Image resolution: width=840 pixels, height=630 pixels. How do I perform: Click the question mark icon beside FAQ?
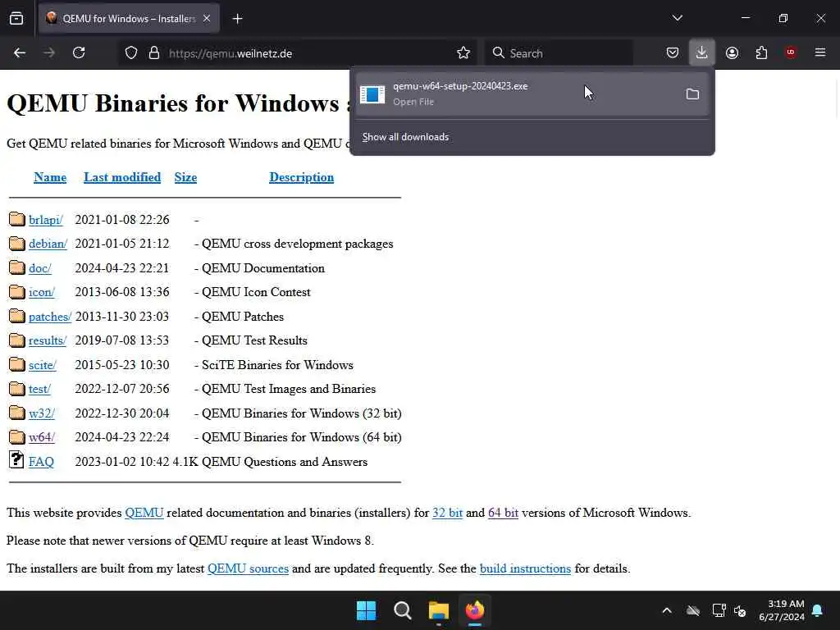(x=16, y=459)
